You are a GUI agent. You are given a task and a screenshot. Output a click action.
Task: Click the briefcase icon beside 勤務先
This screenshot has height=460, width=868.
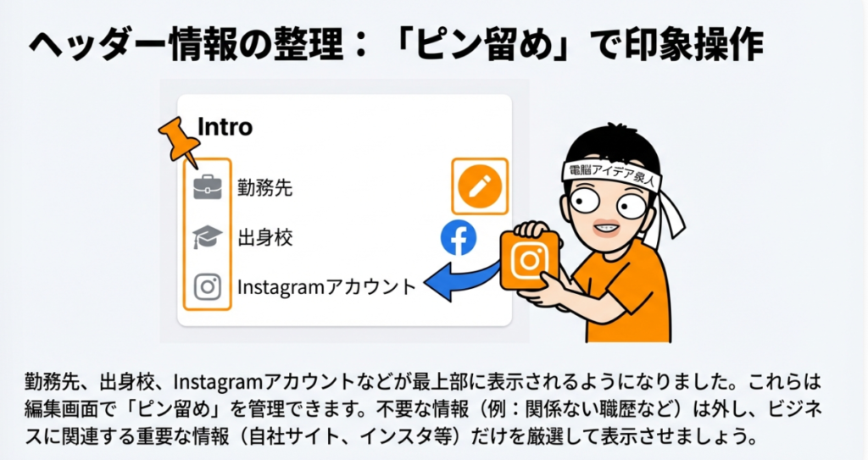click(208, 188)
